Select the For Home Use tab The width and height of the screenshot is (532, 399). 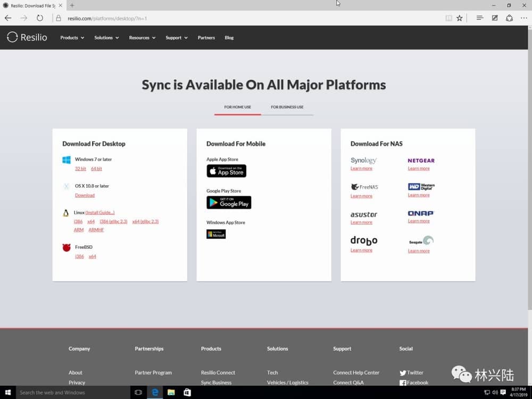point(237,107)
